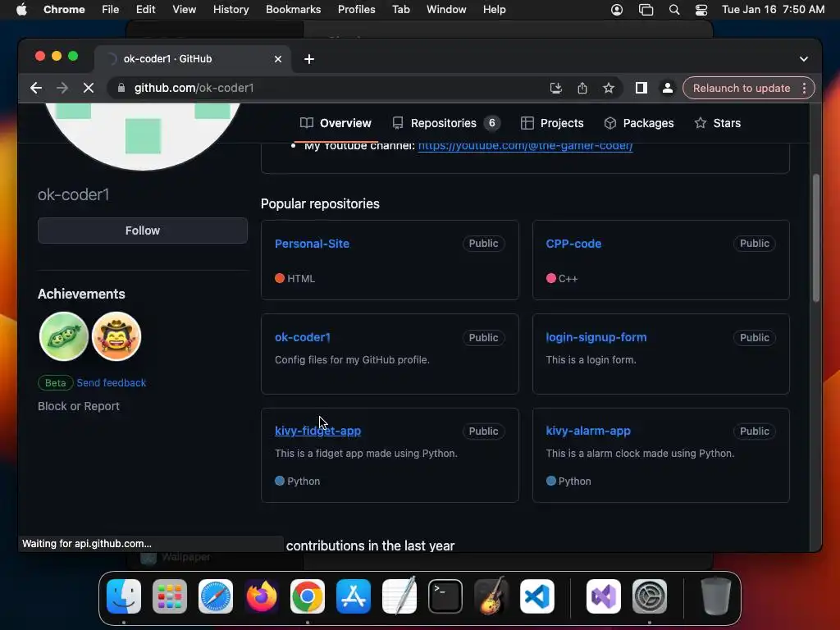Open the History menu
840x630 pixels.
pyautogui.click(x=231, y=10)
